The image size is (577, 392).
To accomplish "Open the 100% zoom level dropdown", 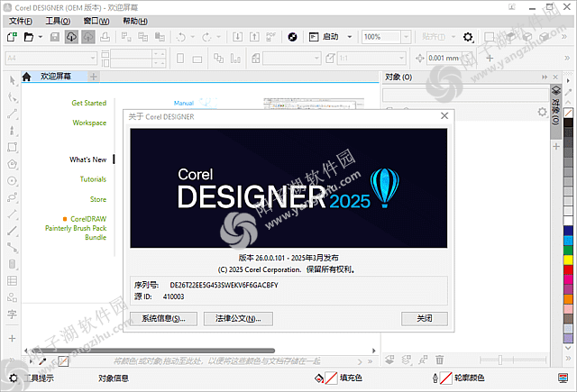I will click(x=406, y=37).
